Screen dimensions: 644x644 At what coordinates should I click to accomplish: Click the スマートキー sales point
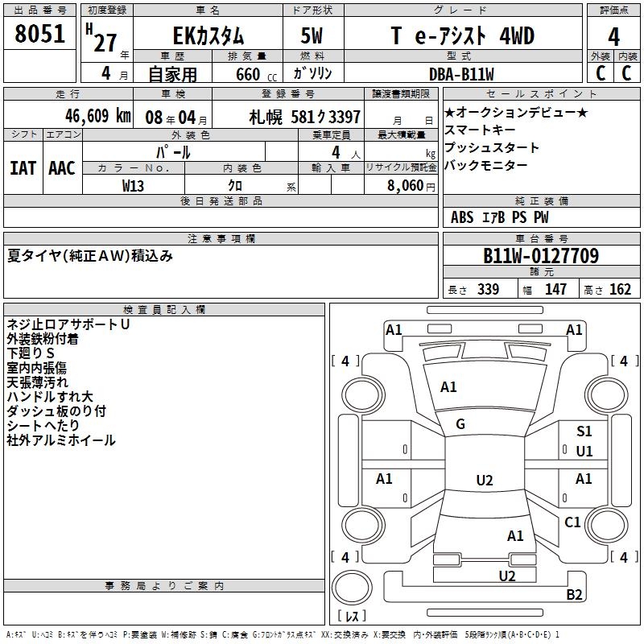(480, 130)
